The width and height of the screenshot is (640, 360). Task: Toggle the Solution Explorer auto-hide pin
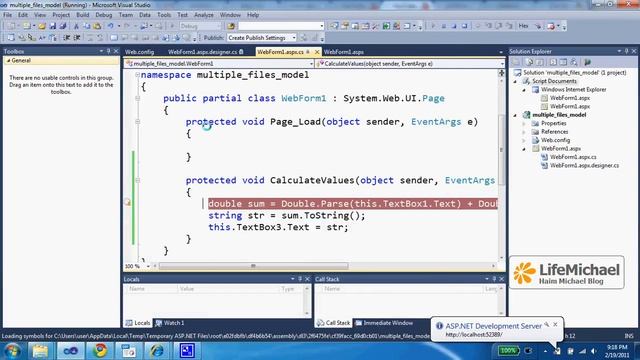point(627,51)
